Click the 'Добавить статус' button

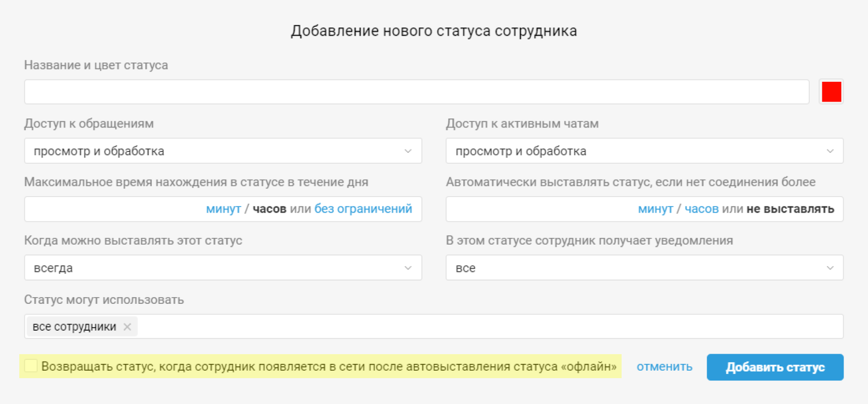775,367
